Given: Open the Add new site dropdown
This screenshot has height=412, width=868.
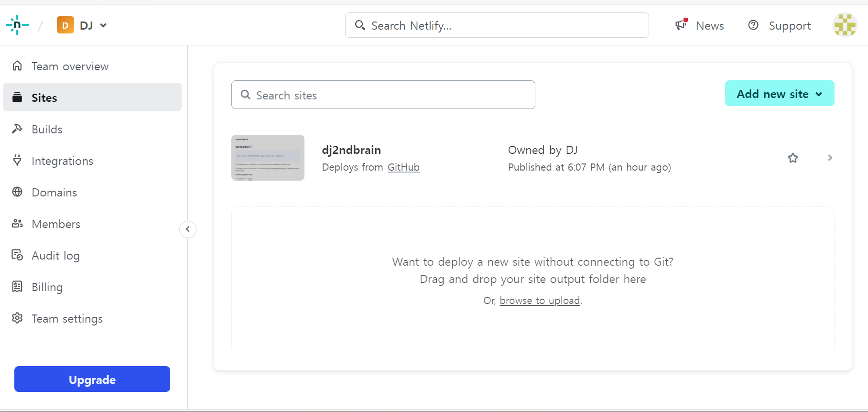Looking at the screenshot, I should [780, 93].
